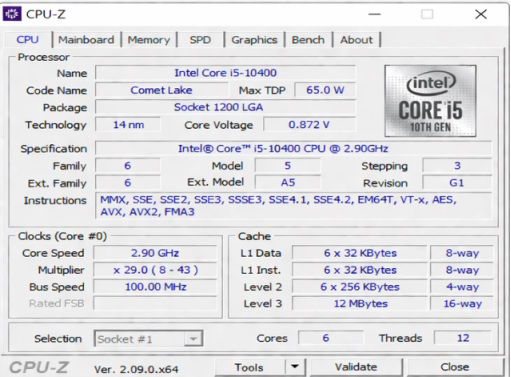
Task: Click the Revision value G1
Action: pos(457,183)
